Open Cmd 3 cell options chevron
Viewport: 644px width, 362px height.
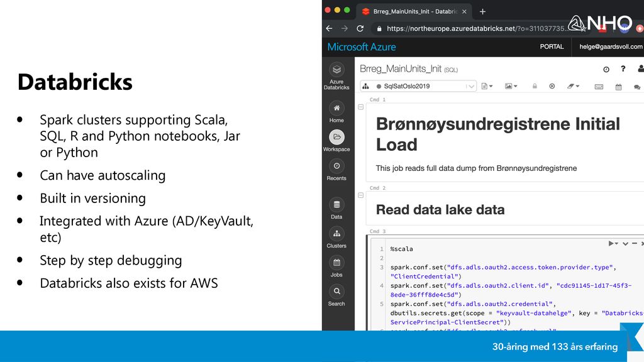click(625, 244)
